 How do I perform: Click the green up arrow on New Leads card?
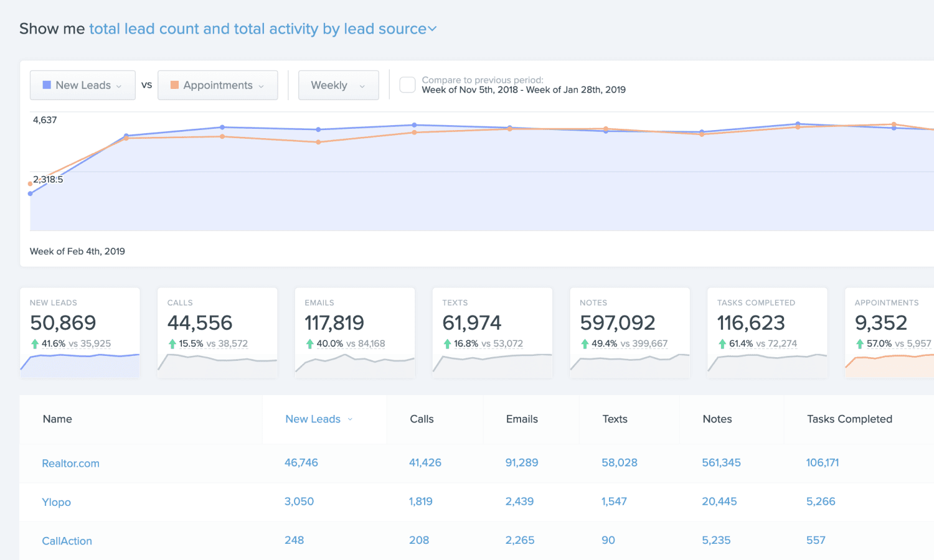click(35, 343)
